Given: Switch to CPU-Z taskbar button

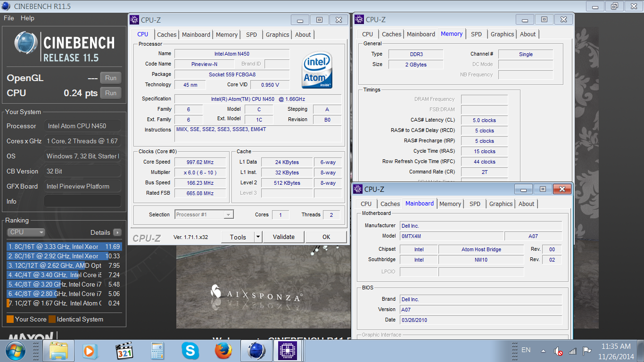Looking at the screenshot, I should [x=287, y=351].
